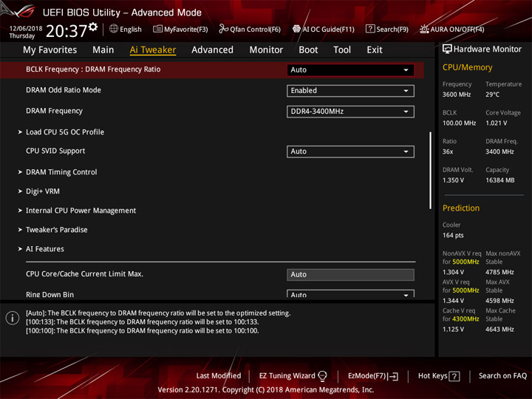Click the Hot Keys question box icon
The width and height of the screenshot is (532, 399).
(x=454, y=376)
